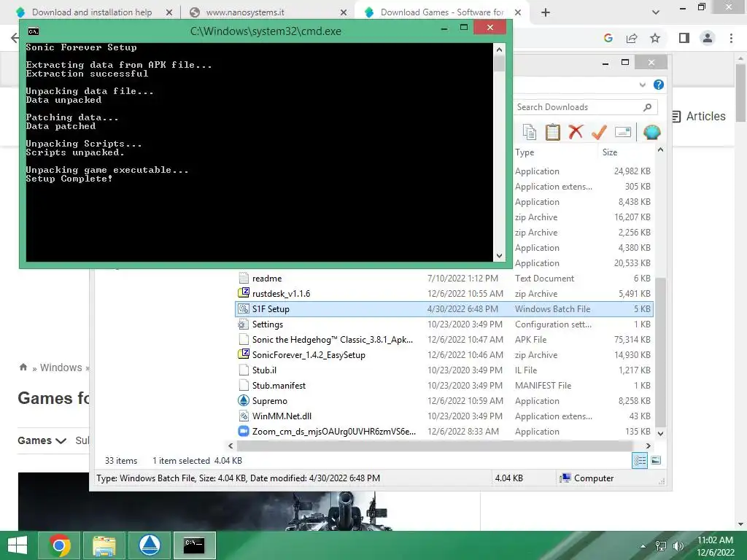
Task: Click the orange checkmark Properties icon
Action: 599,132
